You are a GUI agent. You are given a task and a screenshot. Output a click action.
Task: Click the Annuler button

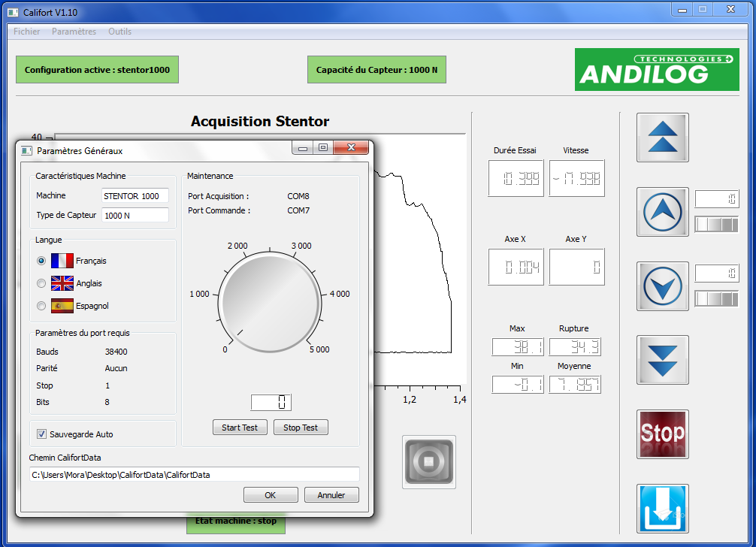click(x=331, y=495)
